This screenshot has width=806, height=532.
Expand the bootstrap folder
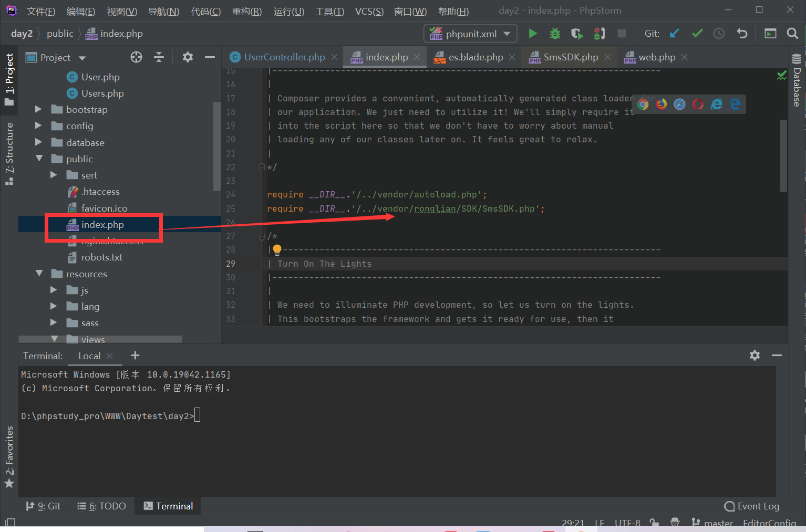click(x=38, y=109)
